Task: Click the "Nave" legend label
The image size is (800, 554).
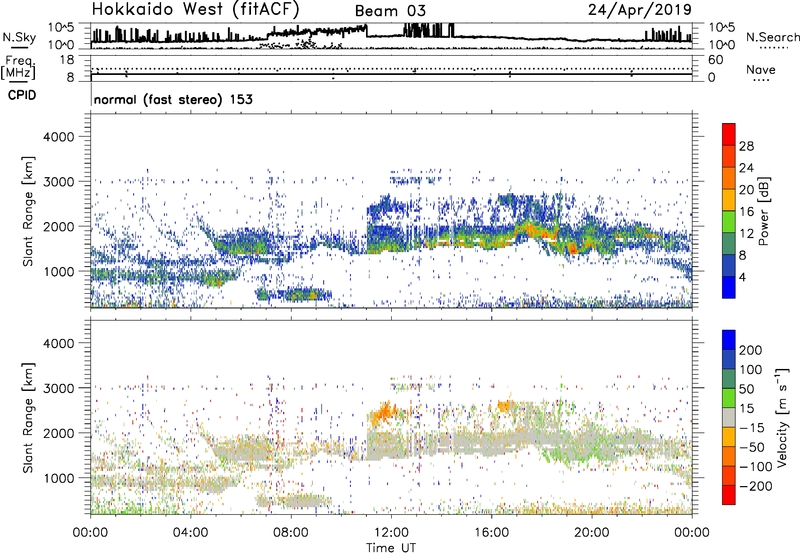Action: 761,70
